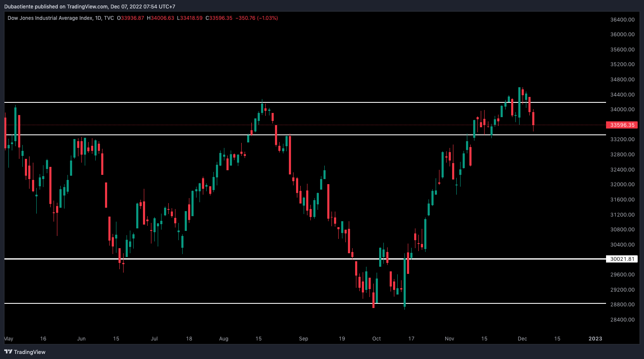This screenshot has height=359, width=644.
Task: Click the 29600.00 price axis label
Action: 622,275
